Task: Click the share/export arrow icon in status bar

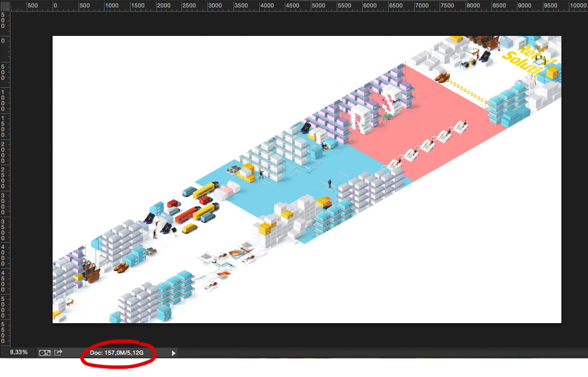Action: tap(58, 352)
